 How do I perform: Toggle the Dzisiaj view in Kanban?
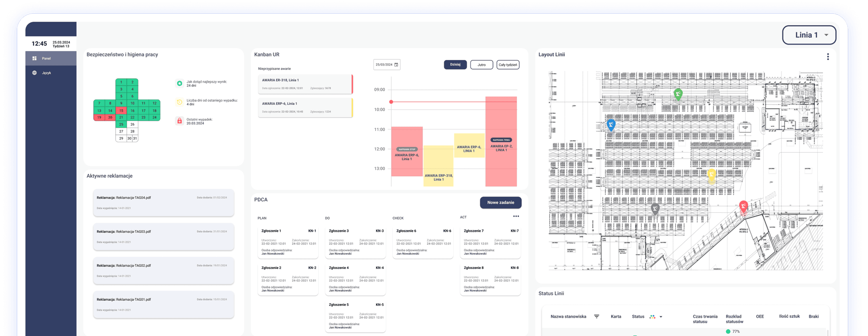(455, 65)
